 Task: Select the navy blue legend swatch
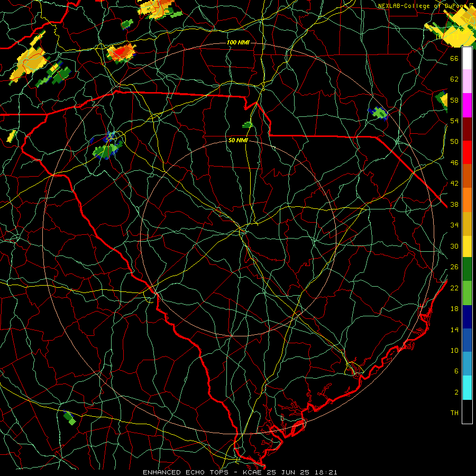[x=467, y=317]
